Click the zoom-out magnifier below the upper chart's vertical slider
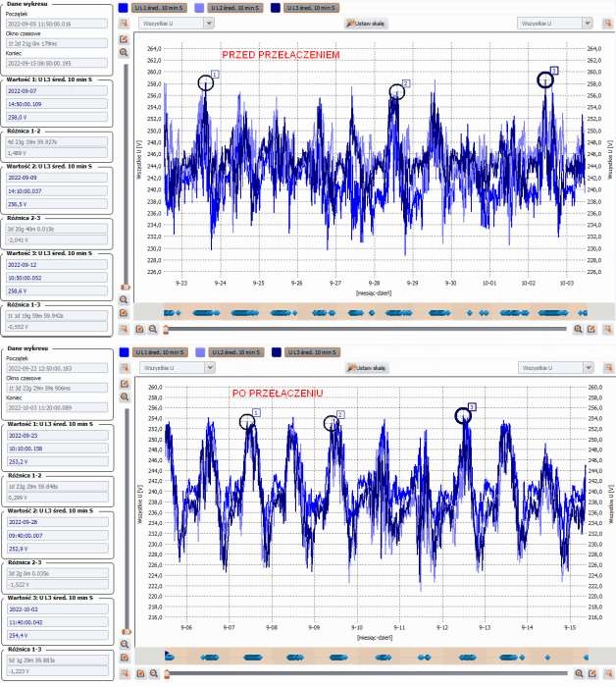This screenshot has width=616, height=687. tap(124, 299)
